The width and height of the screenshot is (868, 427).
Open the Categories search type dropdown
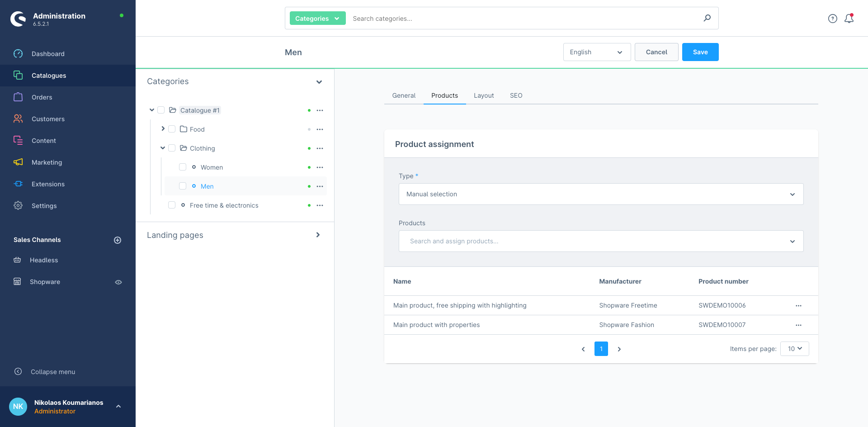pyautogui.click(x=317, y=18)
